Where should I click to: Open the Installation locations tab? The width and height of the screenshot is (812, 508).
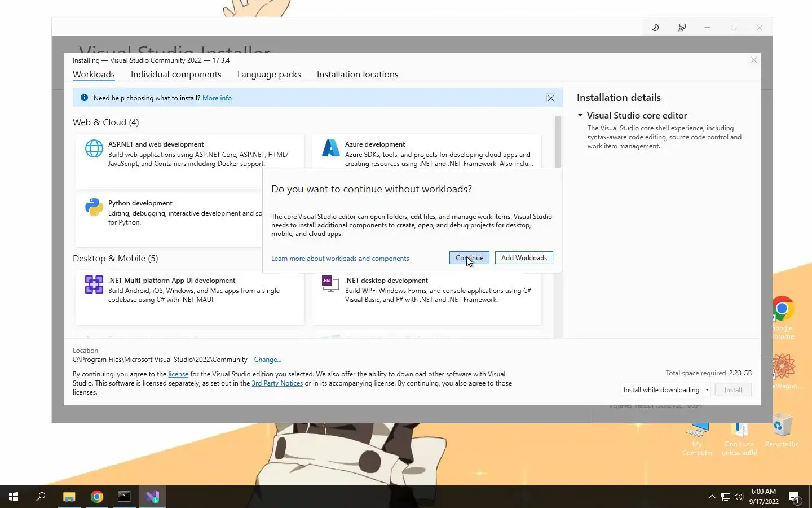358,75
